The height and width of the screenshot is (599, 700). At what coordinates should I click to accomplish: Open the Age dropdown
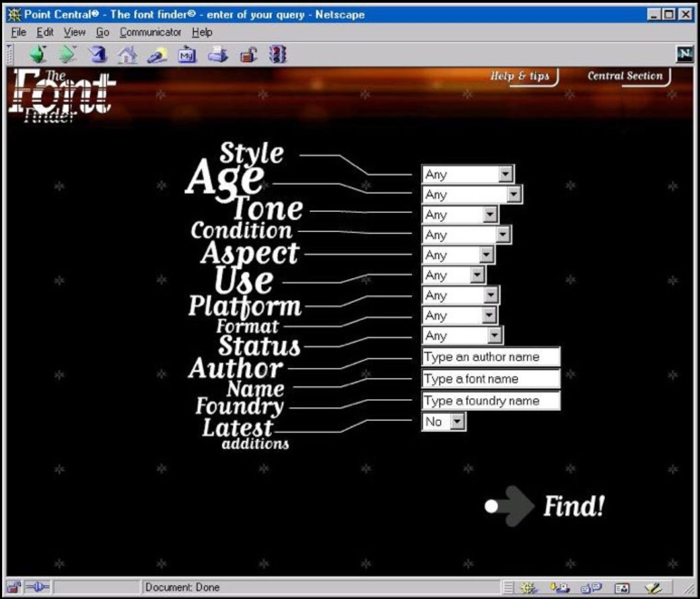(x=472, y=194)
